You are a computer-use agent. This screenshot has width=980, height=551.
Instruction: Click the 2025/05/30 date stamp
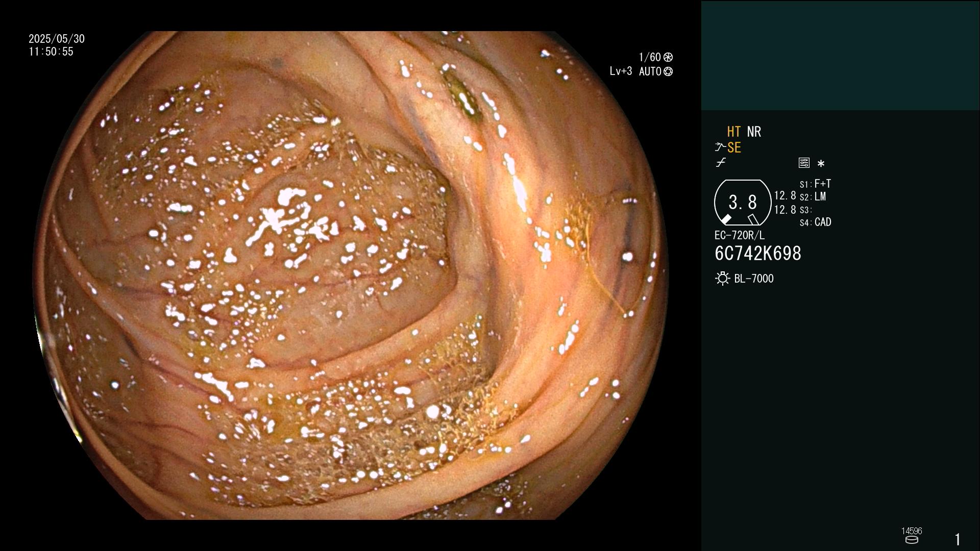[x=57, y=39]
